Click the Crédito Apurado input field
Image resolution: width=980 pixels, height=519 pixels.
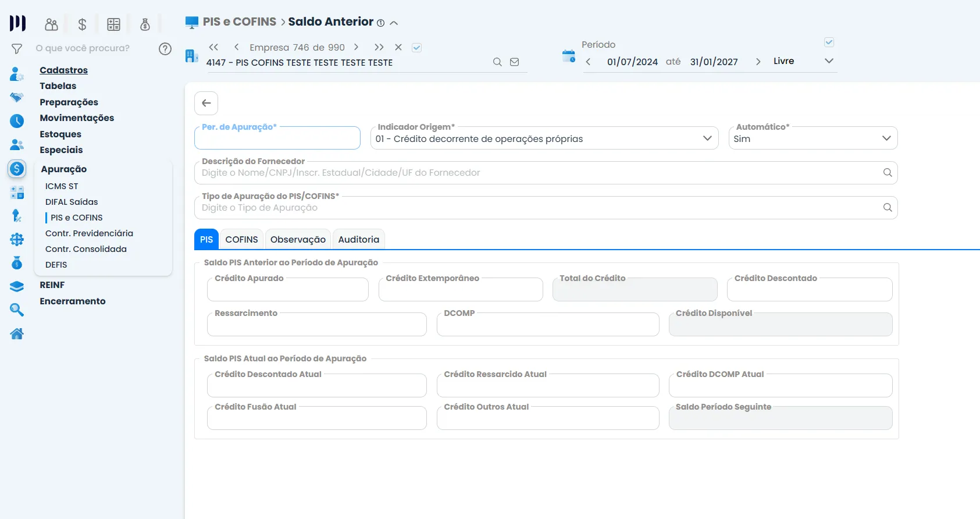point(287,290)
